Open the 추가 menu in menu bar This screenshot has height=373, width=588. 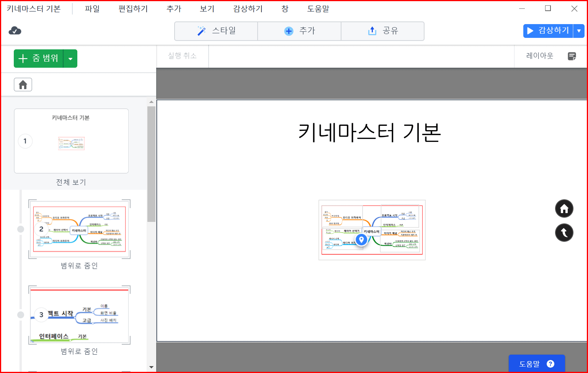pyautogui.click(x=174, y=9)
